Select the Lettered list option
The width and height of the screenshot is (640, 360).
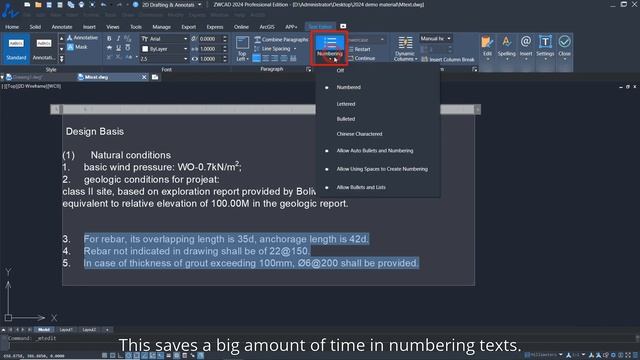pyautogui.click(x=346, y=104)
